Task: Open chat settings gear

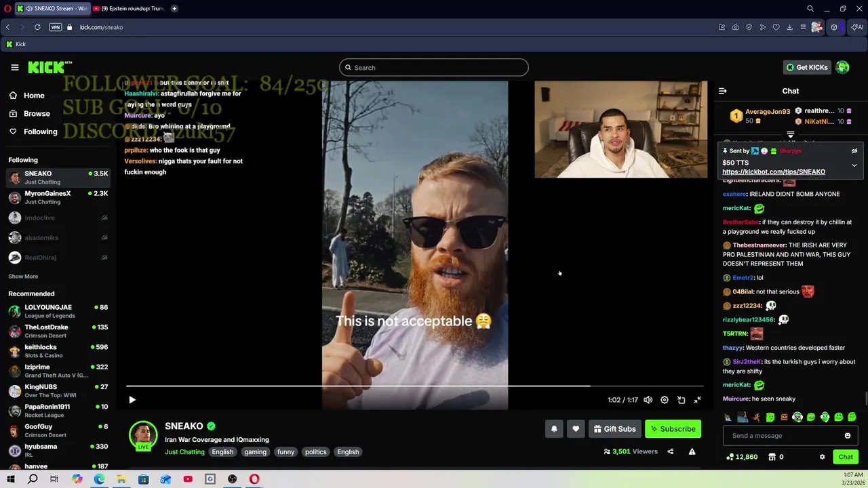Action: (823, 457)
